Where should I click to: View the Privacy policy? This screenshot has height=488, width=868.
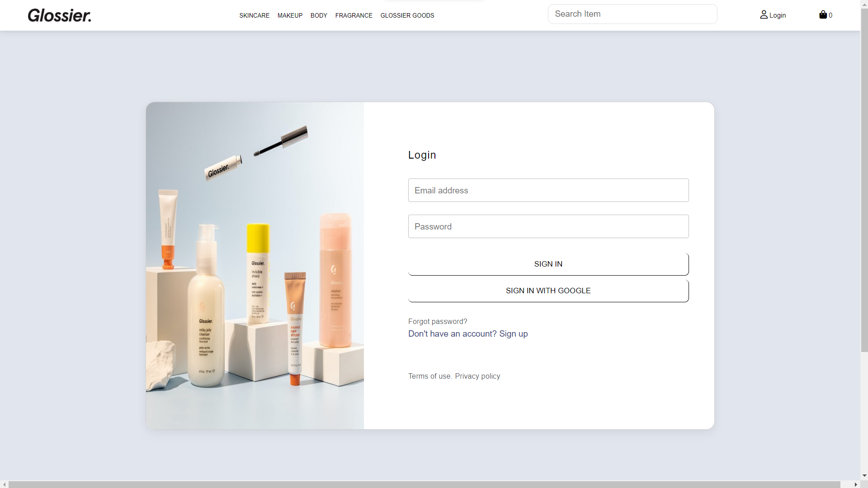(x=477, y=376)
